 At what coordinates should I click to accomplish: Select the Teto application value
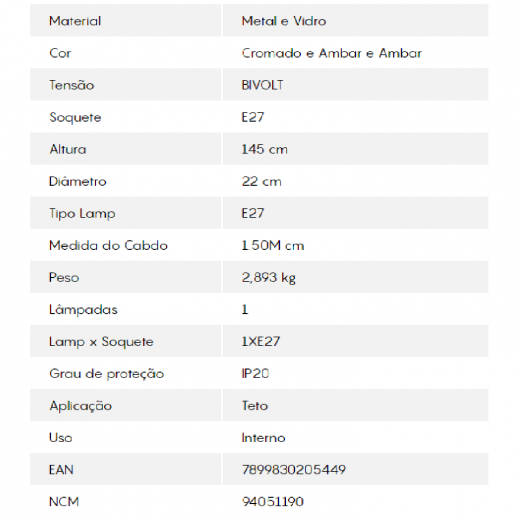[x=255, y=406]
